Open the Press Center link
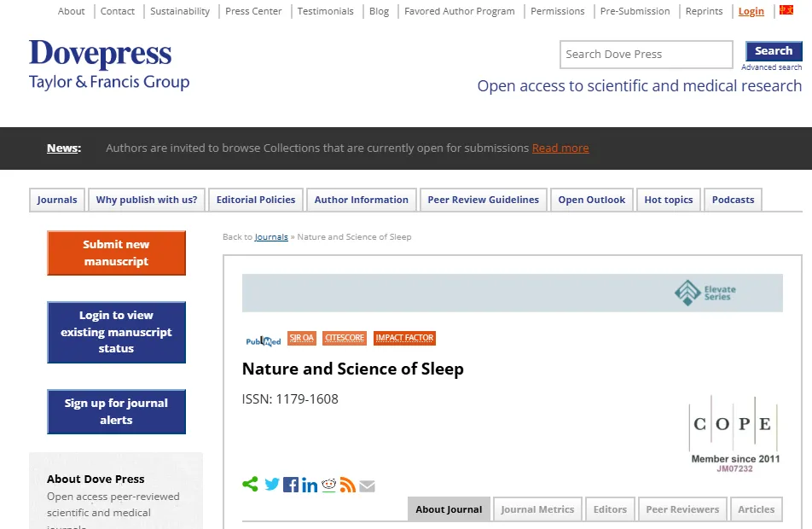 pos(253,11)
